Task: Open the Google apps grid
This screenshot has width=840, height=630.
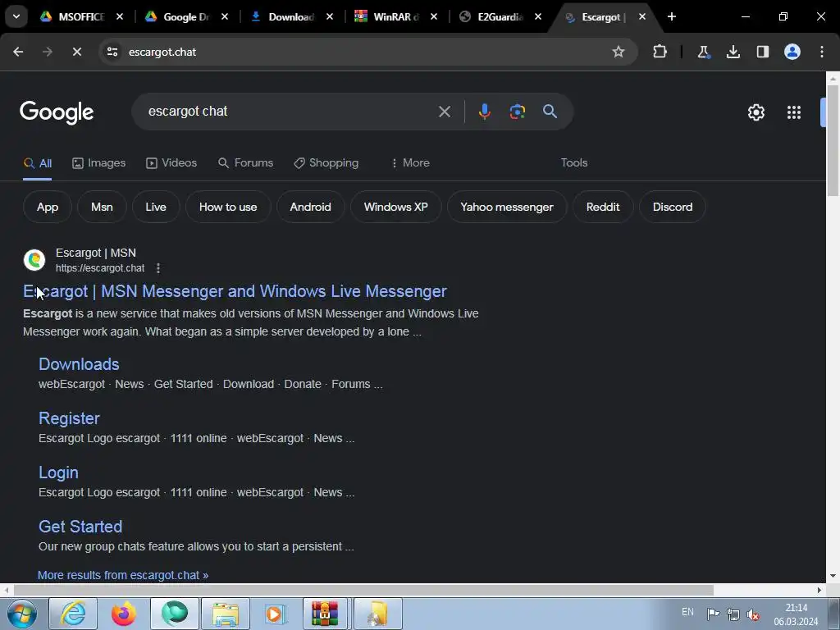Action: [x=794, y=112]
